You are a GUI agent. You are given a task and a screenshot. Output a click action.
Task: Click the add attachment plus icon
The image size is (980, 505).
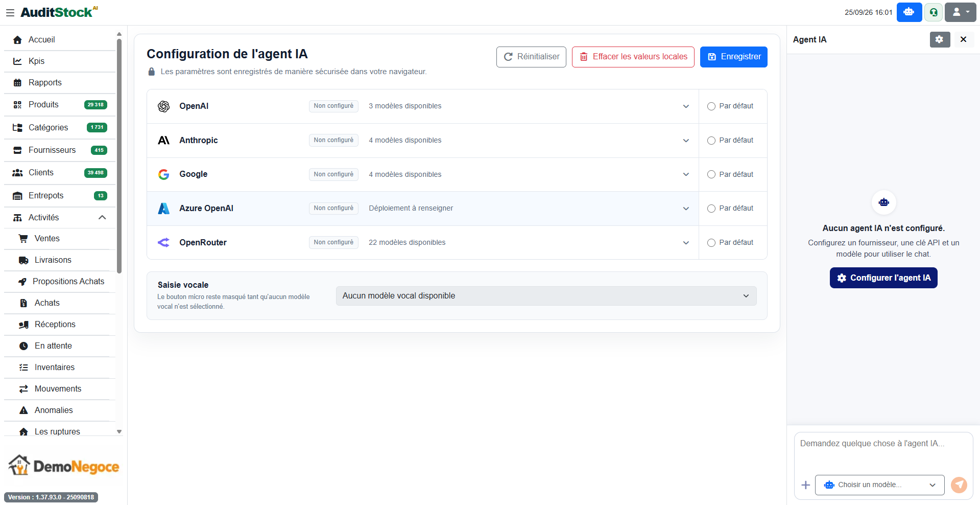805,485
